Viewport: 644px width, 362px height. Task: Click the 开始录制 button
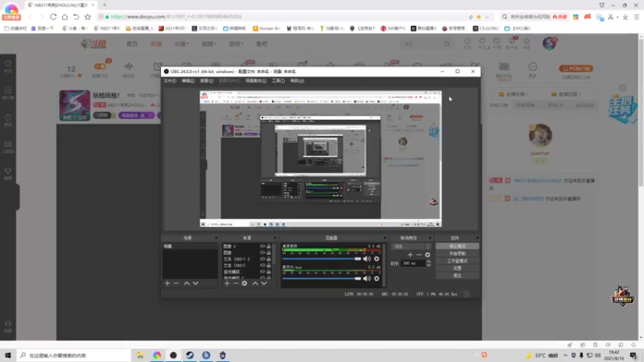[x=457, y=253]
